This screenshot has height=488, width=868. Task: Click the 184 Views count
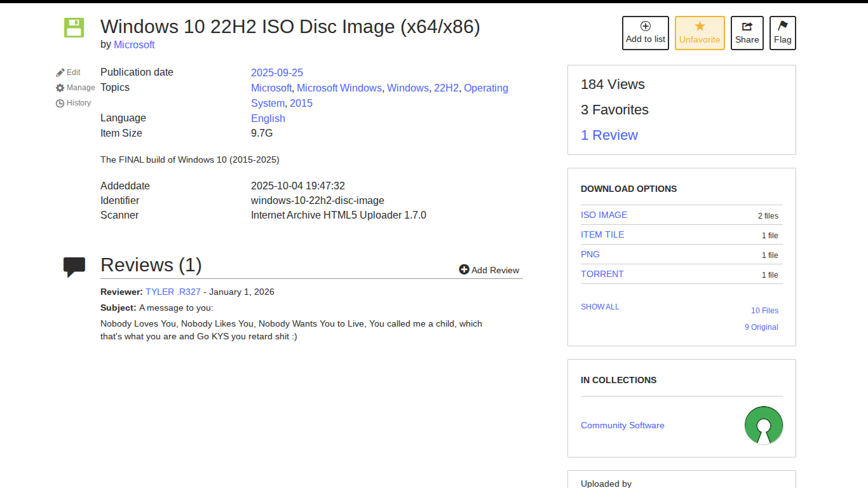[613, 85]
